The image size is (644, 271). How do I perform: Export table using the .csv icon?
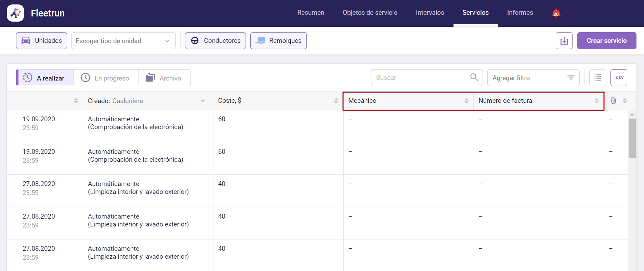point(619,78)
